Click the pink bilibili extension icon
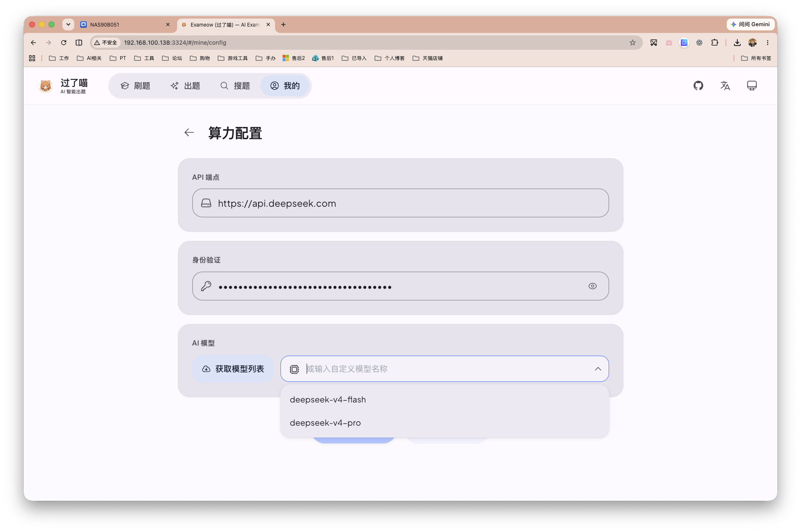801x532 pixels. [669, 43]
